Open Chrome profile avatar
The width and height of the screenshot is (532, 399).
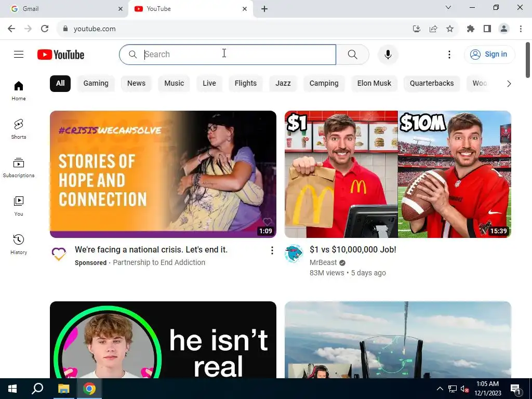(504, 29)
